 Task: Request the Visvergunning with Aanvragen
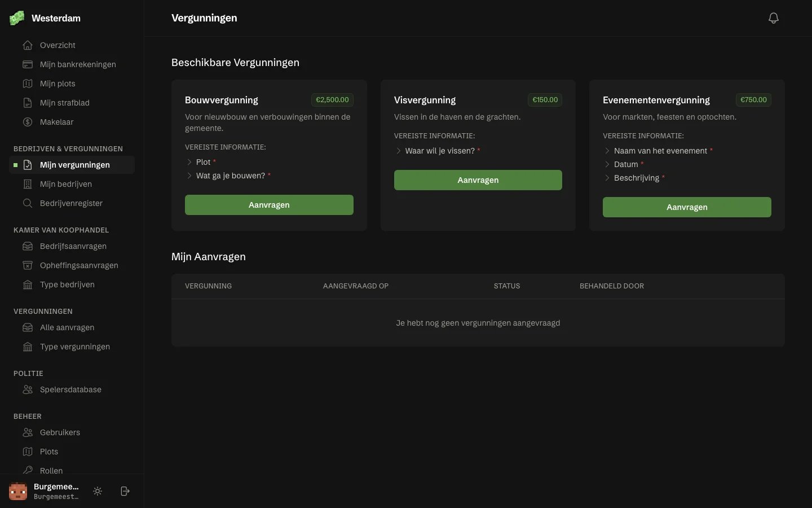[x=478, y=180]
